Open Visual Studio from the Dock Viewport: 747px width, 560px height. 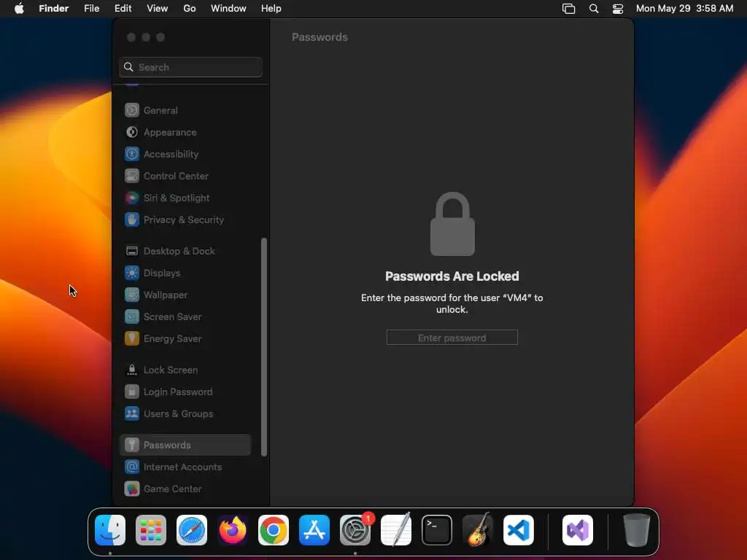point(578,530)
